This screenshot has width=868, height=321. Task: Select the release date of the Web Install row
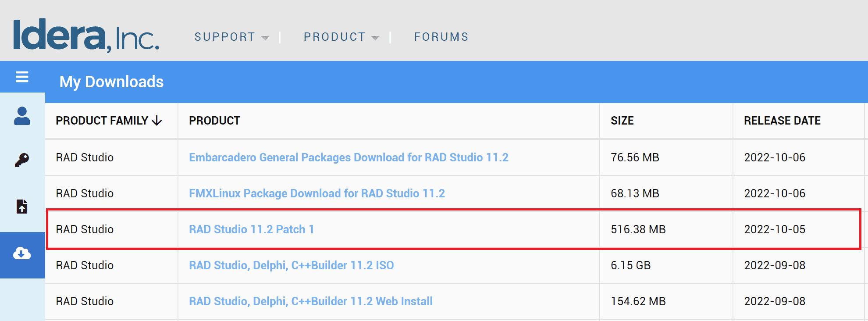pos(775,301)
